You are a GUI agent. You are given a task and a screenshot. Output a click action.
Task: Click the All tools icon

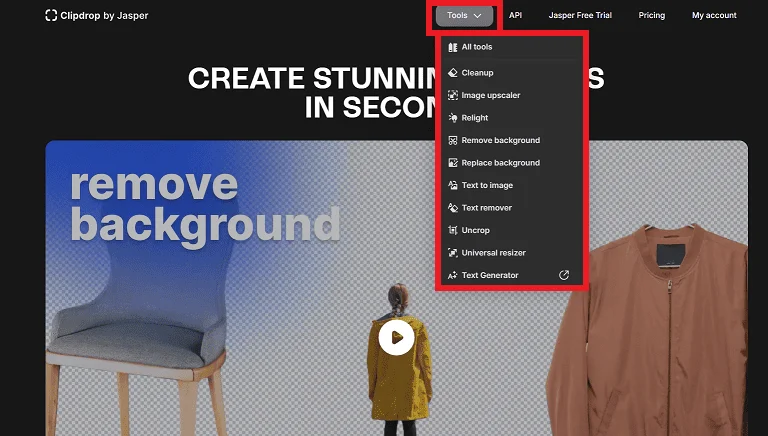point(453,47)
